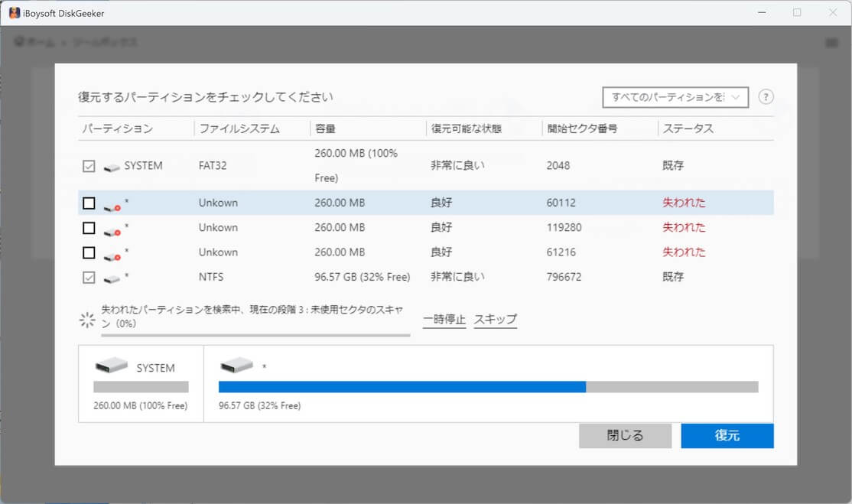The image size is (852, 504).
Task: Click the lost drive icon in sector 119280 row
Action: click(x=112, y=232)
